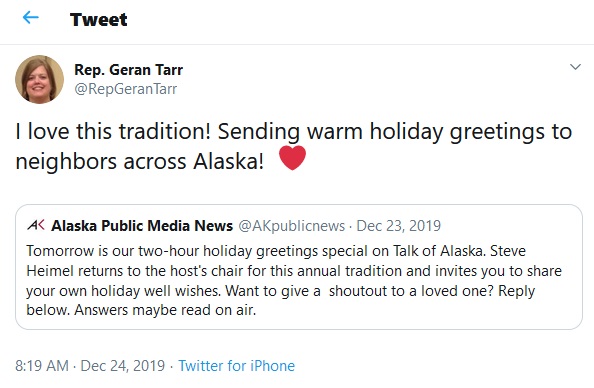Open the quoted tweet's Dec 23, 2019 date

coord(399,226)
